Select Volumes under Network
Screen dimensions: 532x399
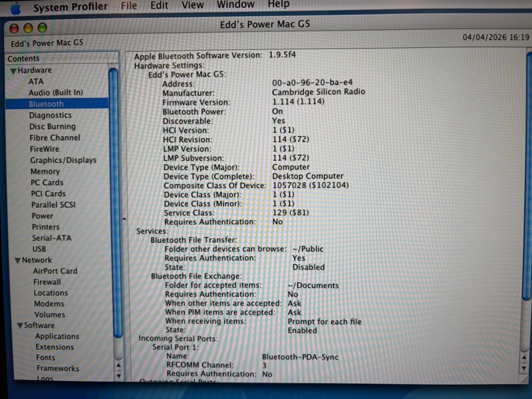click(x=50, y=315)
